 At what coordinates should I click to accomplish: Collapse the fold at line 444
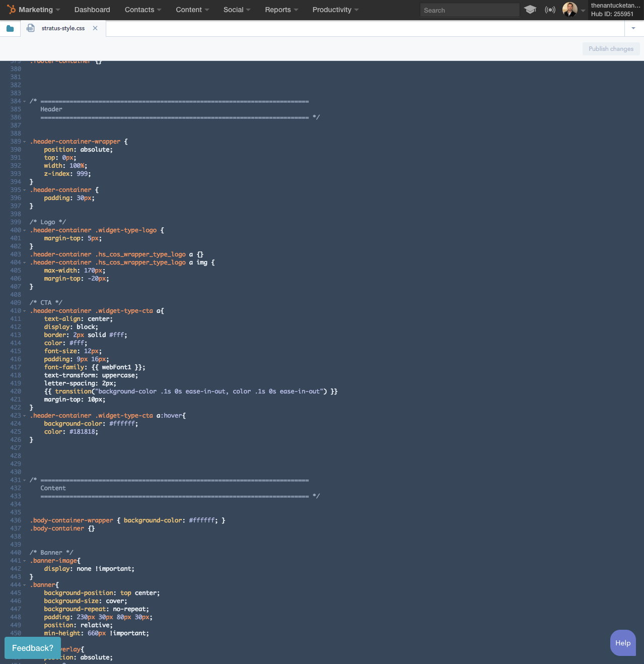coord(24,585)
